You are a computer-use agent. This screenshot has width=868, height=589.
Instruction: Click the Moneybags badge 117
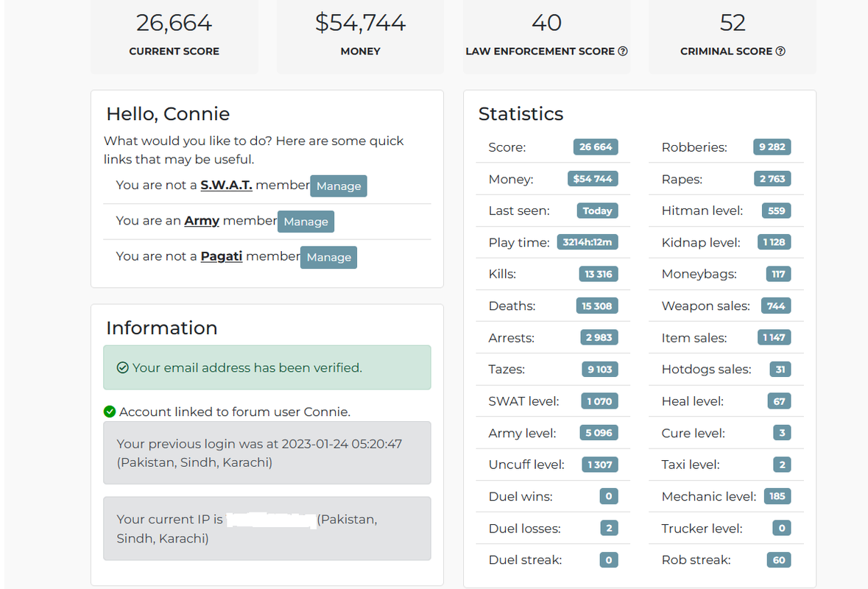point(778,274)
